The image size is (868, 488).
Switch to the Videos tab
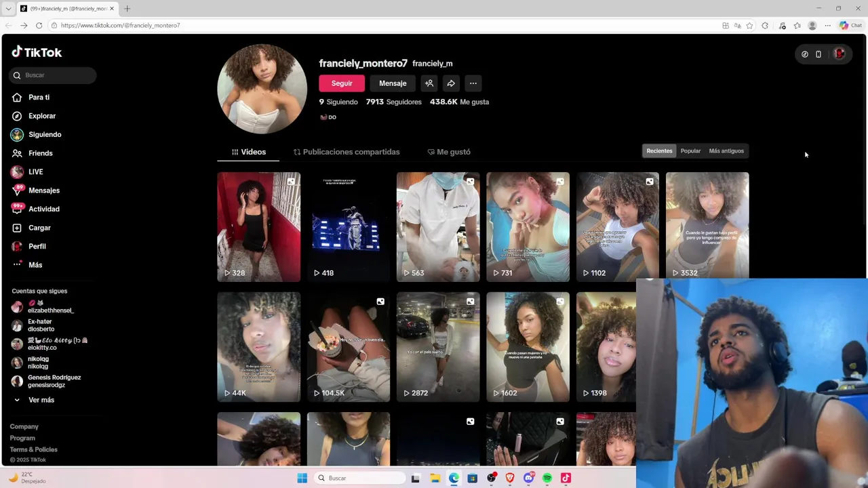pyautogui.click(x=248, y=152)
